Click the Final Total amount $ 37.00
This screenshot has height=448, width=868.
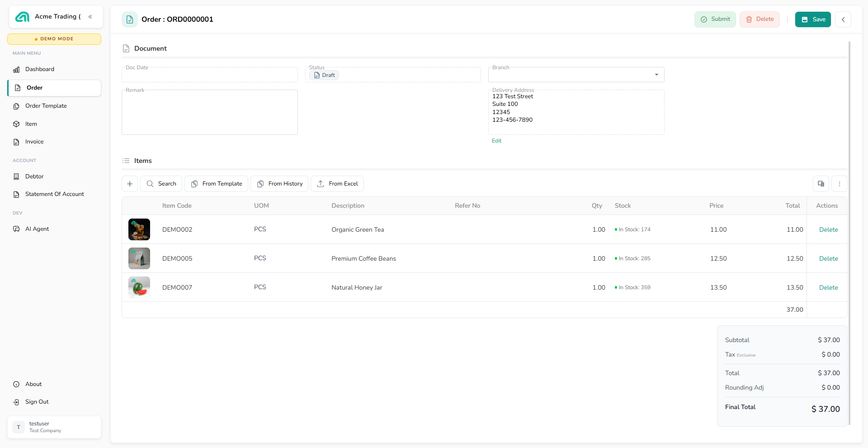point(826,409)
